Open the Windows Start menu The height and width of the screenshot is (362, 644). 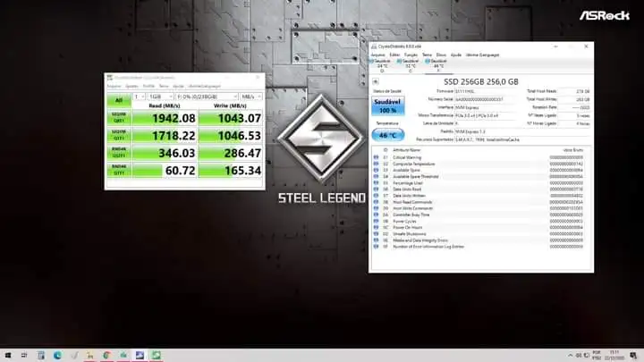coord(8,355)
